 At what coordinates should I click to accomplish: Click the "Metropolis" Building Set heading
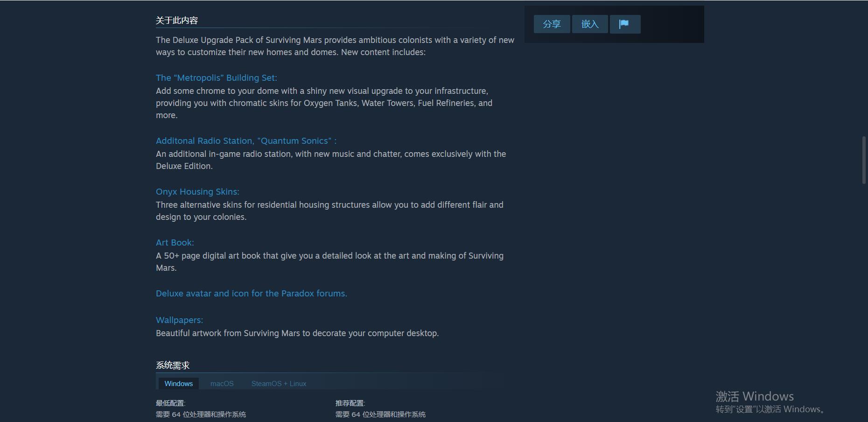click(217, 78)
